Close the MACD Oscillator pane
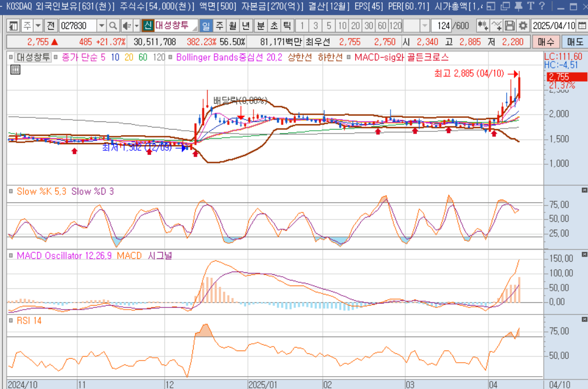The width and height of the screenshot is (588, 389). (584, 254)
